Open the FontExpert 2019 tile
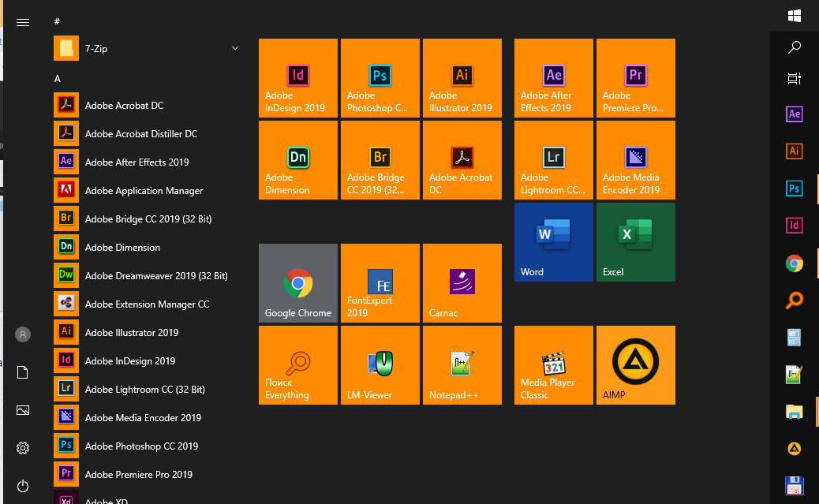 tap(380, 283)
